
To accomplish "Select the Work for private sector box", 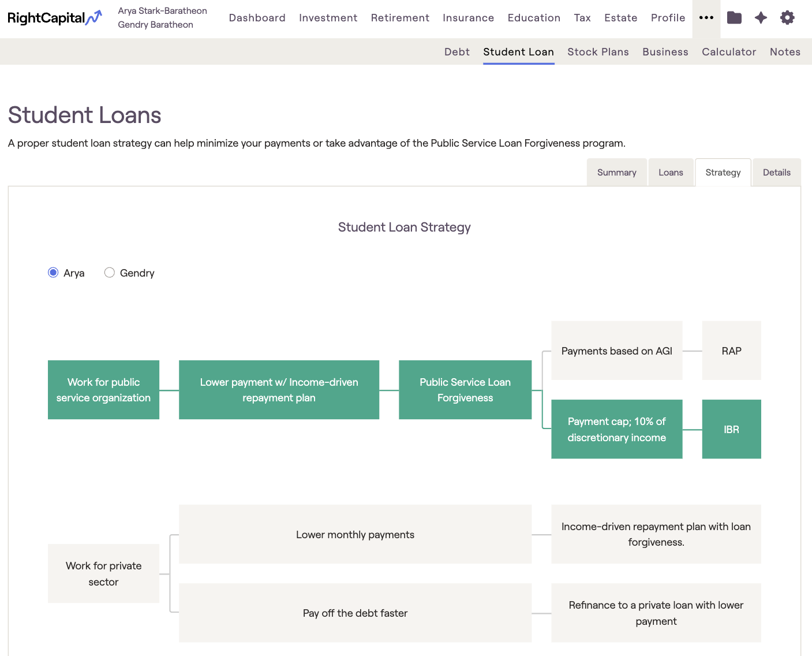I will point(104,573).
